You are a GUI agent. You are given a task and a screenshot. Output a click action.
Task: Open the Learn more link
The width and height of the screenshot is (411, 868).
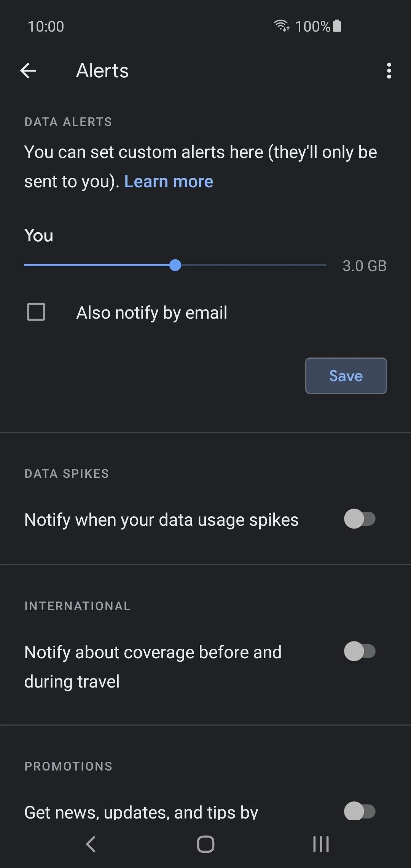(169, 182)
